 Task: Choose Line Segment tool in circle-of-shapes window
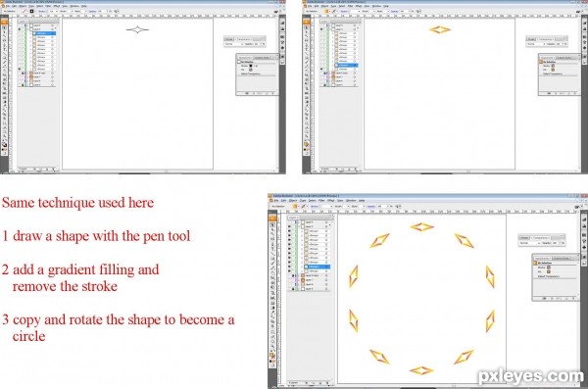click(x=272, y=254)
